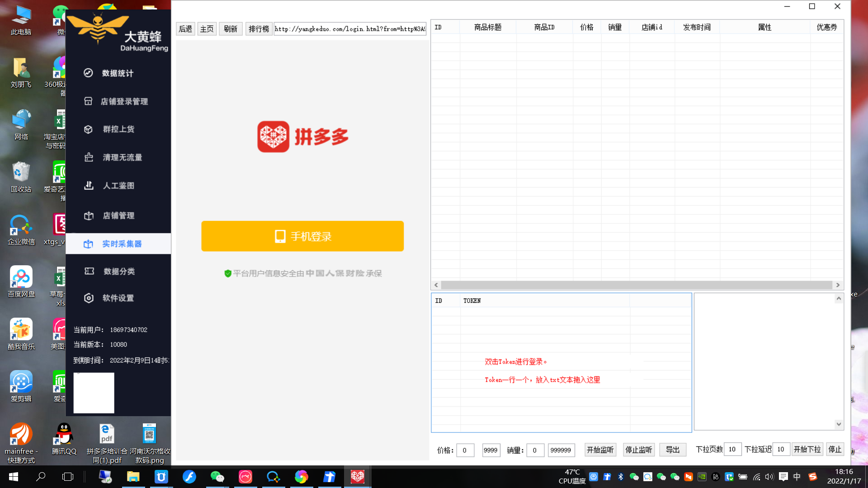Click the 商品标题 column header
The width and height of the screenshot is (868, 488).
click(x=487, y=27)
